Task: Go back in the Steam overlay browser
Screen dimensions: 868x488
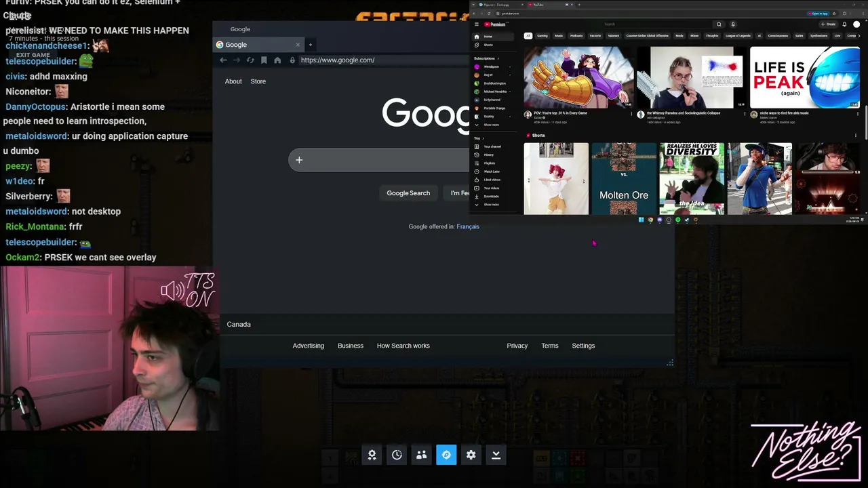Action: 223,60
